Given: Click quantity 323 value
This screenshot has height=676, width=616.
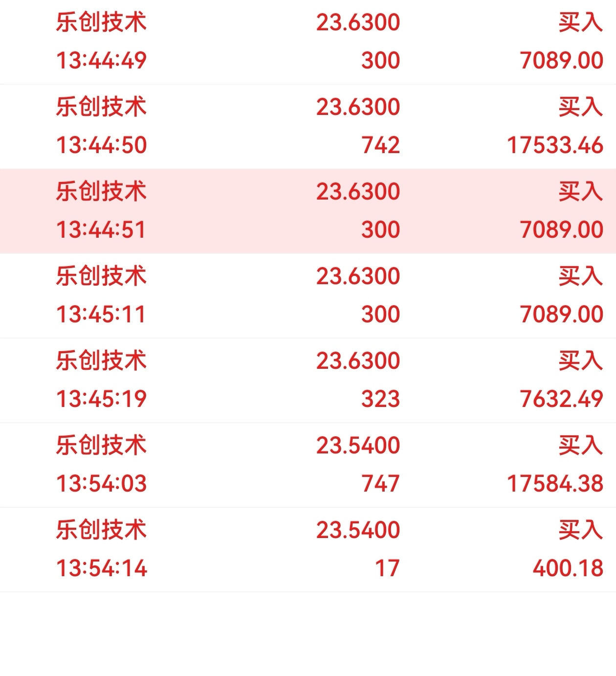Looking at the screenshot, I should click(380, 399).
